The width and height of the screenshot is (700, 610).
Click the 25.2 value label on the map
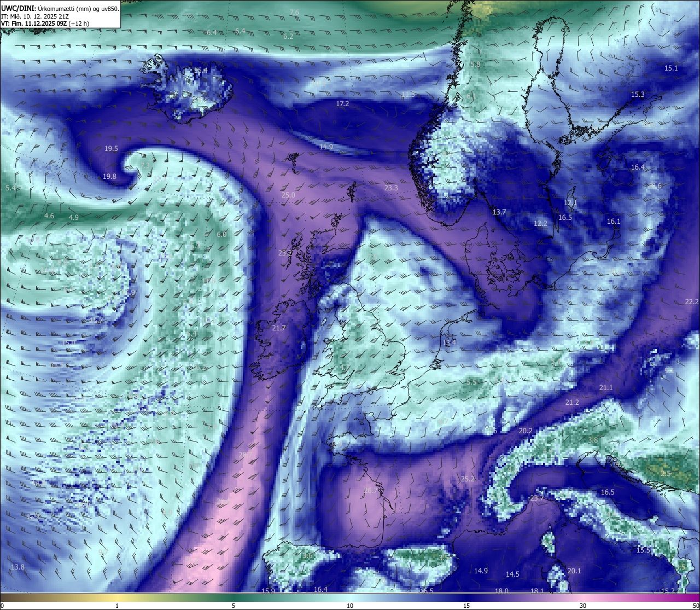[468, 479]
